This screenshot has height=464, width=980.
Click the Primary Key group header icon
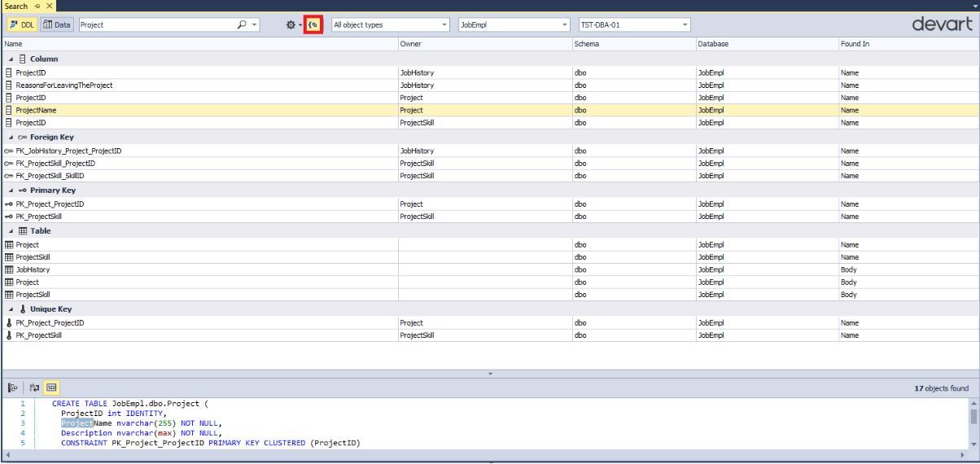pos(22,190)
